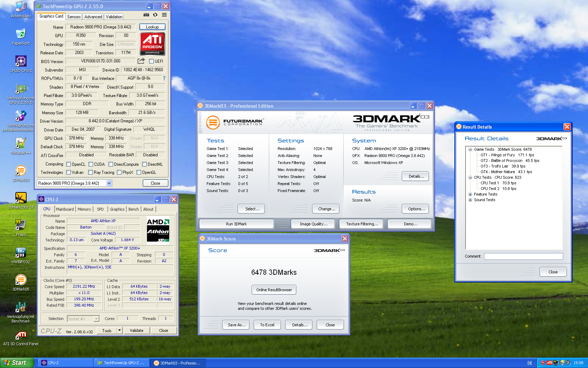Export score with To Excel button
Image resolution: width=588 pixels, height=368 pixels.
[267, 325]
